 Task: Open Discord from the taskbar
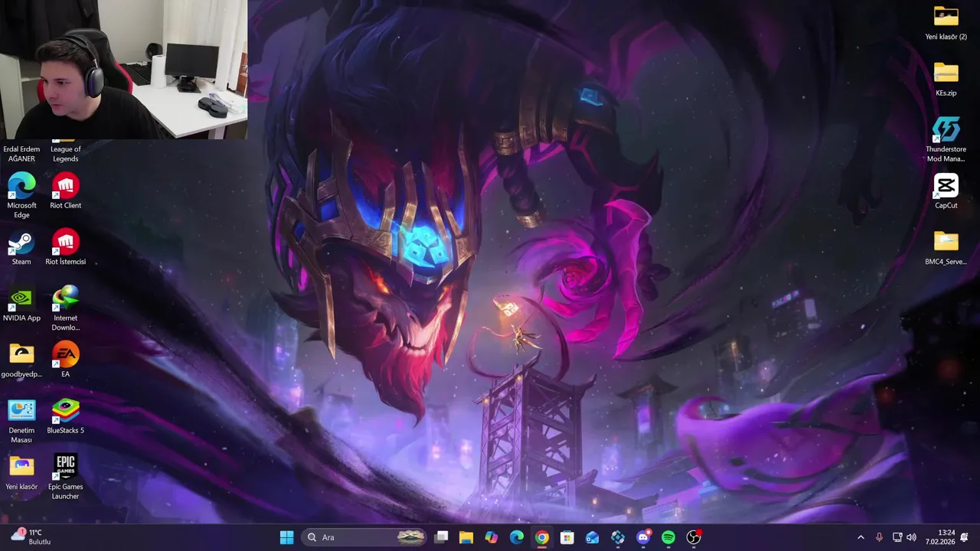pyautogui.click(x=643, y=537)
